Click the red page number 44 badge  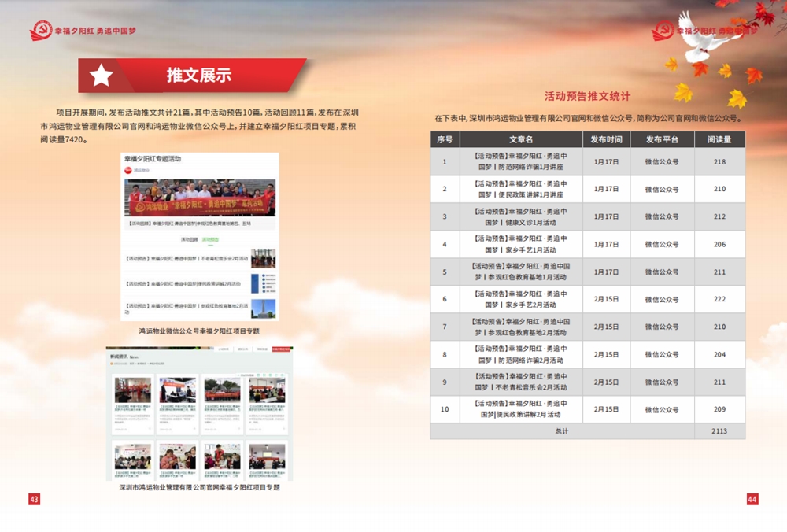coord(752,499)
